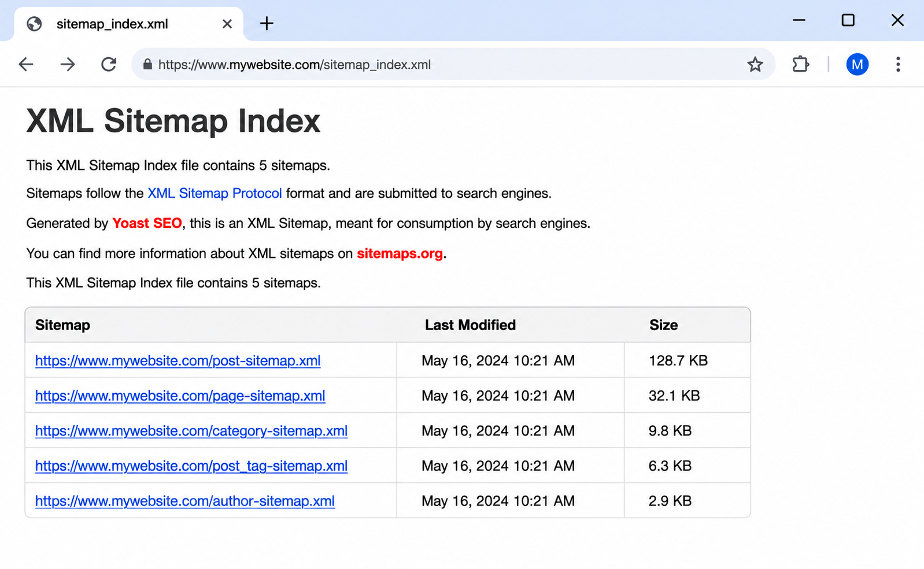Open the extensions puzzle icon
This screenshot has height=569, width=924.
pyautogui.click(x=800, y=64)
